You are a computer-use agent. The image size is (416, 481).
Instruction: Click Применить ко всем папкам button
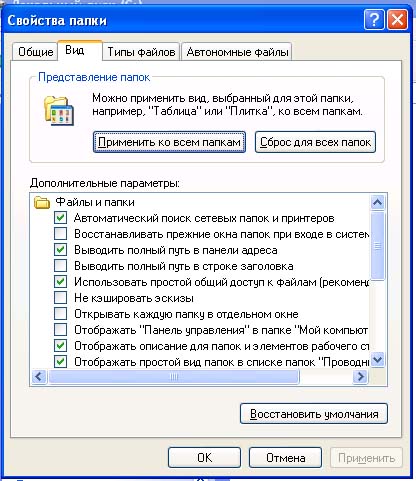(x=169, y=142)
